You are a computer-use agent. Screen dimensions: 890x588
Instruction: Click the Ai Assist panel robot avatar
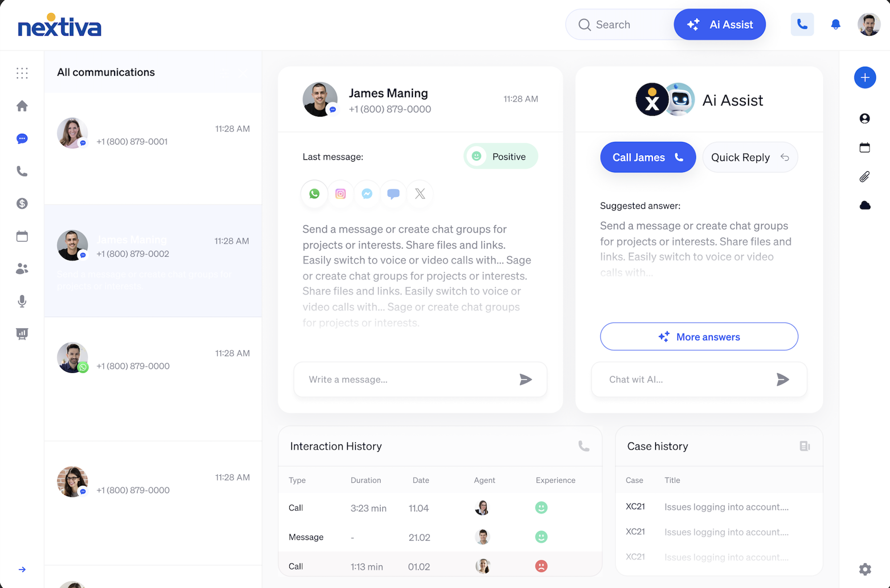point(679,99)
